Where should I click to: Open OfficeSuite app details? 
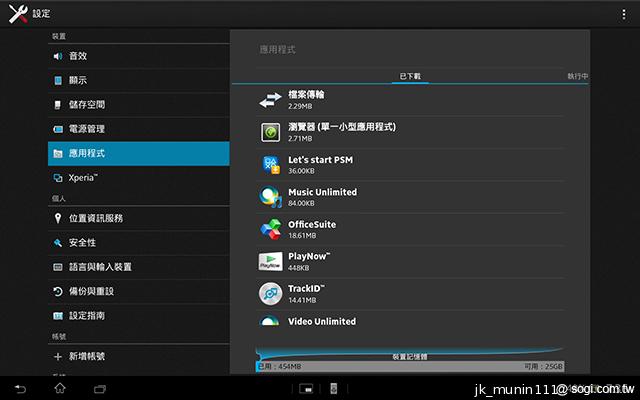pyautogui.click(x=410, y=229)
